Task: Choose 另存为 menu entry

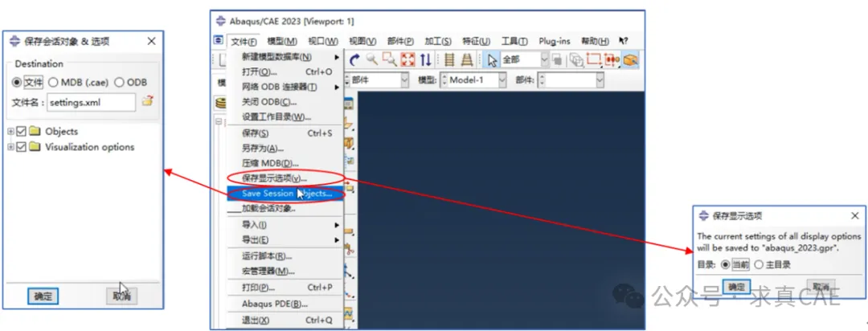Action: coord(285,149)
